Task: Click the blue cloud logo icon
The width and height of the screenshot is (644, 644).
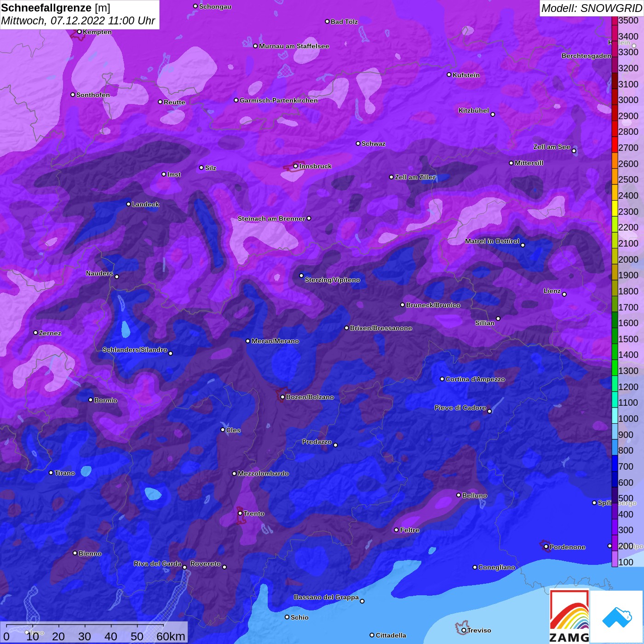Action: click(617, 617)
